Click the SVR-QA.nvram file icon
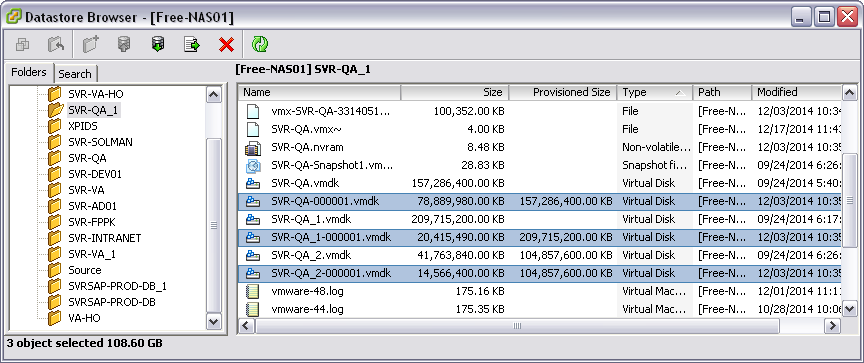This screenshot has height=363, width=864. coord(252,148)
